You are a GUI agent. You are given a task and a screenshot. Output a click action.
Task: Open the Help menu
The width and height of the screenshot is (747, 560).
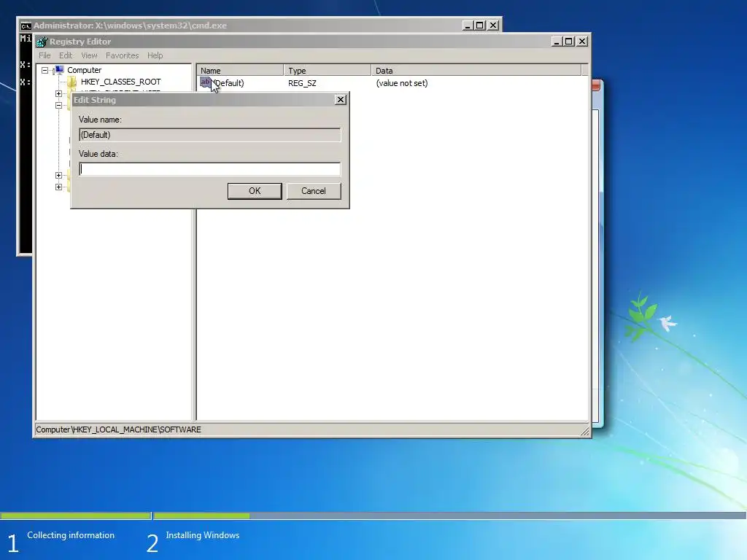click(x=155, y=55)
